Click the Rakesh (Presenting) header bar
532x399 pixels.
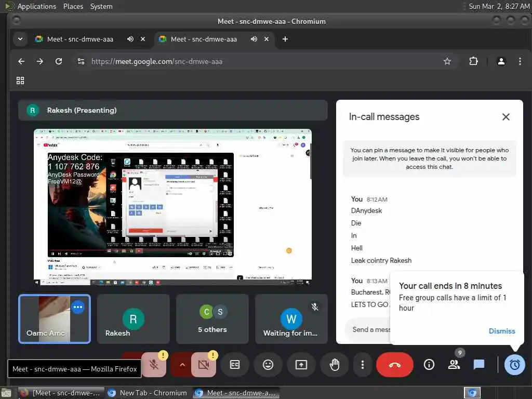[x=172, y=110]
